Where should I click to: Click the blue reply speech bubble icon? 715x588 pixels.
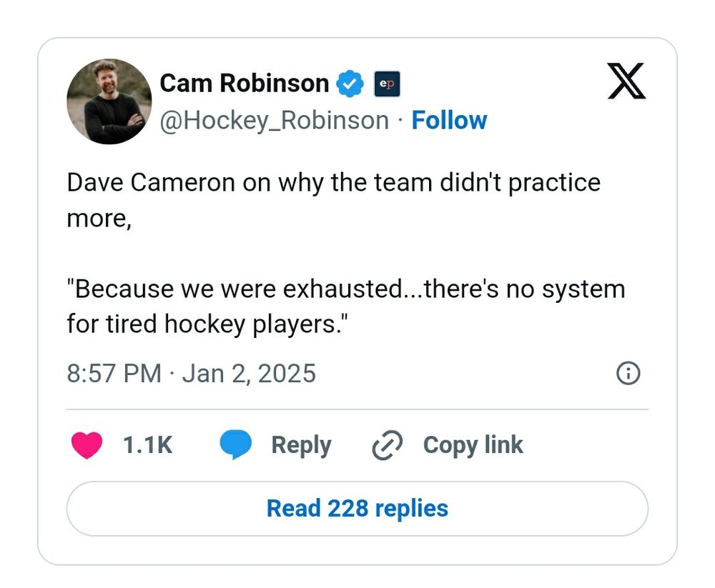pyautogui.click(x=235, y=445)
